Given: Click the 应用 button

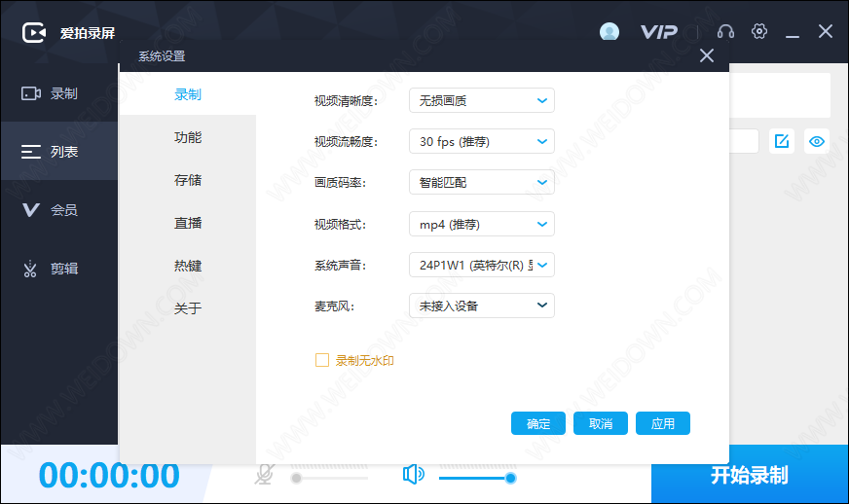Looking at the screenshot, I should point(663,423).
